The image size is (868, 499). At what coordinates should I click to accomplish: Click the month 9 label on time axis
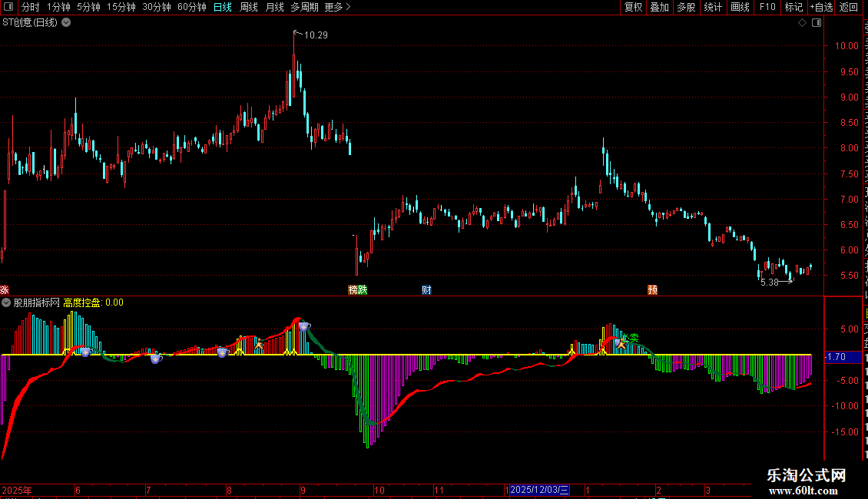pos(303,490)
